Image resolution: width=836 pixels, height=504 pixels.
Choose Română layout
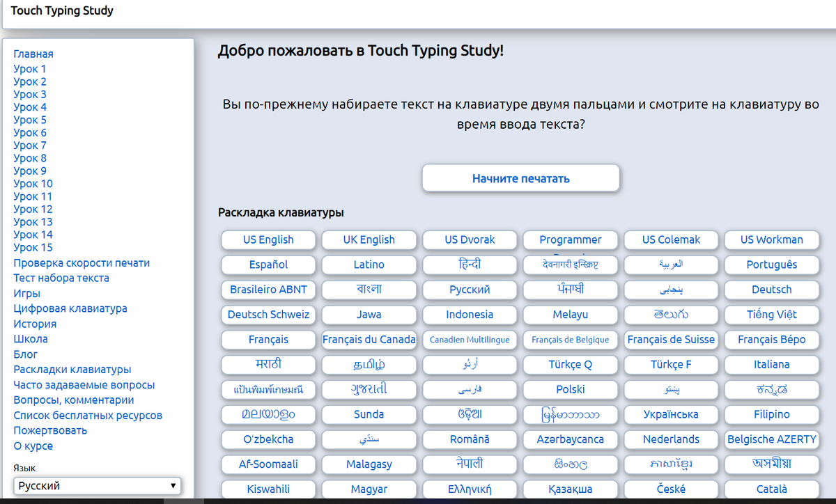(x=470, y=439)
